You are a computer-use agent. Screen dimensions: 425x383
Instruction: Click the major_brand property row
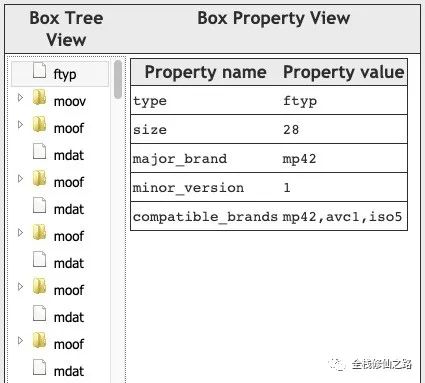click(x=269, y=158)
